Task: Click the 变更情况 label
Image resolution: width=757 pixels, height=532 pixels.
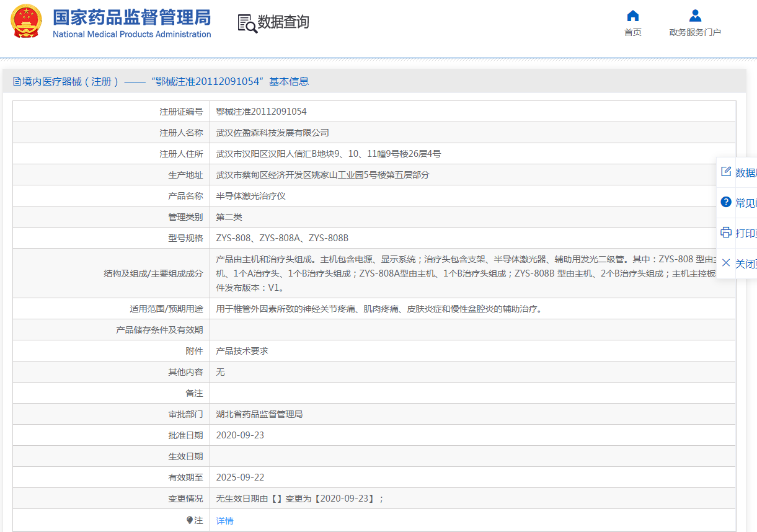Action: (185, 499)
